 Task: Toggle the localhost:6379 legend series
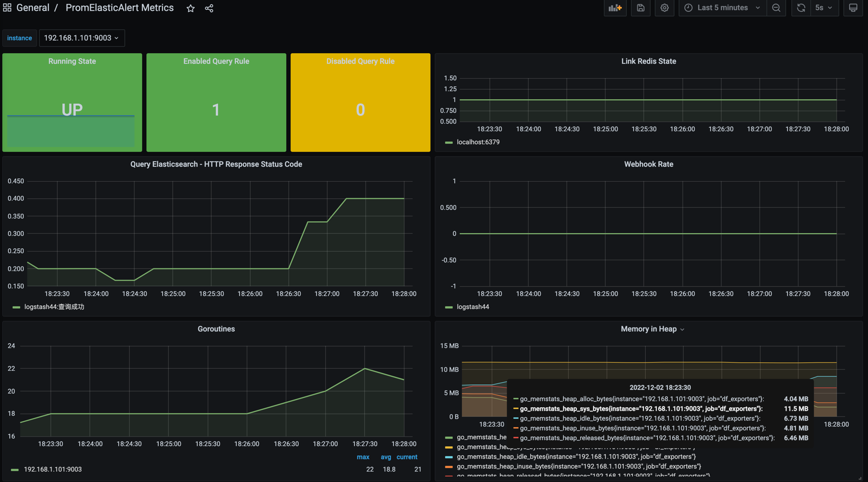pos(478,142)
